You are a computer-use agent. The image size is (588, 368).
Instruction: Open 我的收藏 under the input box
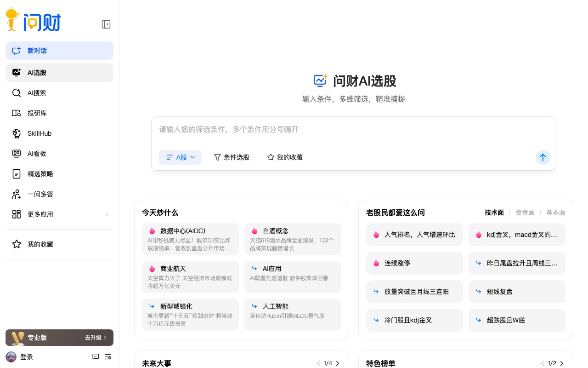[x=285, y=157]
